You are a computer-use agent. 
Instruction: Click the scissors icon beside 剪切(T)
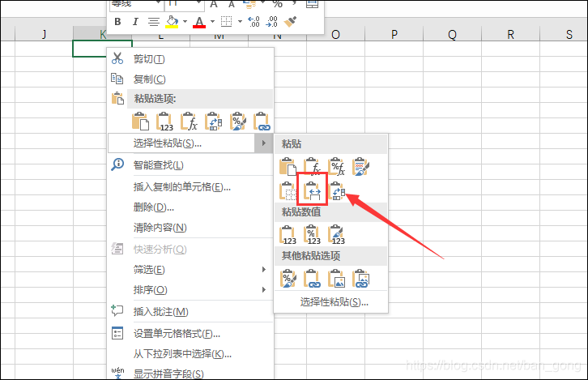pos(117,58)
